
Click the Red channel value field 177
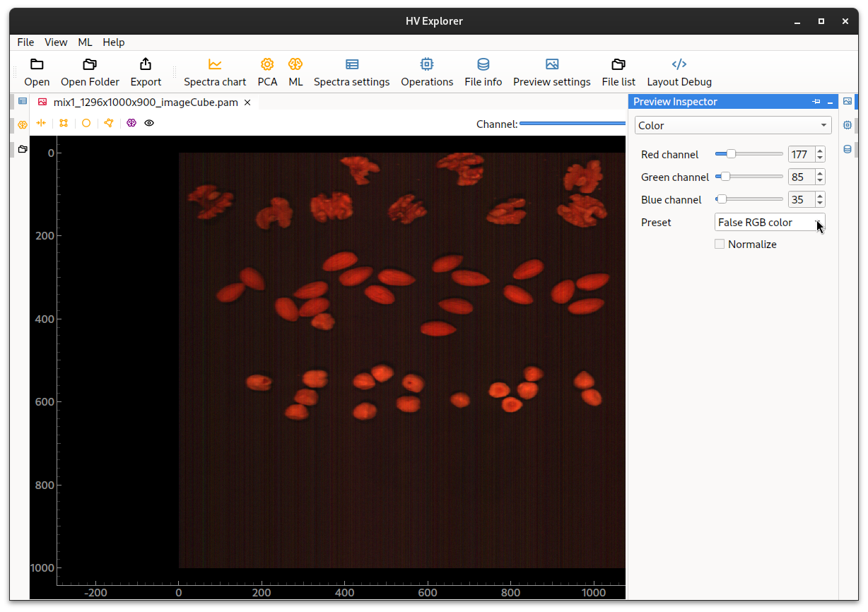[801, 154]
